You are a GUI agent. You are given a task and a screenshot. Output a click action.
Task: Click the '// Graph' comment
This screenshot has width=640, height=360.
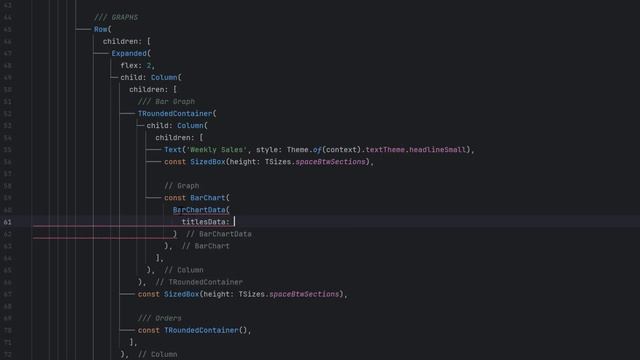coord(182,186)
